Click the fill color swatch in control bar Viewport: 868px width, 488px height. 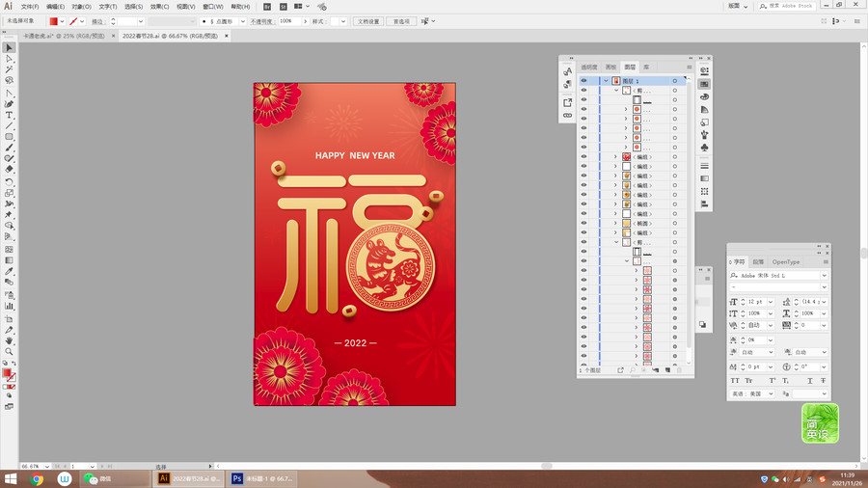53,21
